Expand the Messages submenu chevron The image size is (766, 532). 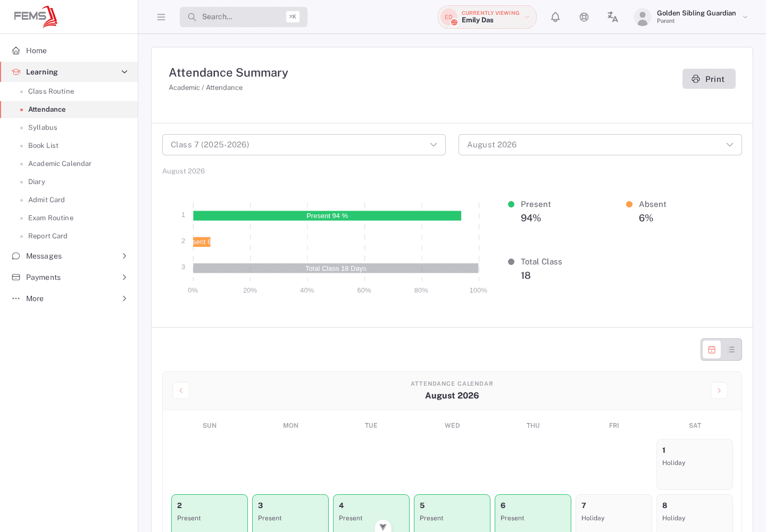124,256
